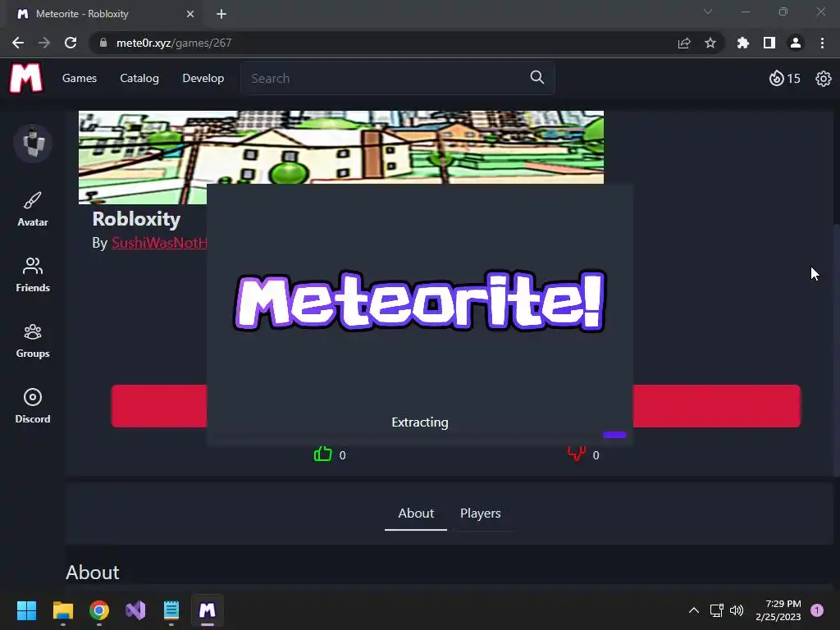Open the Avatar editor from sidebar

coord(33,209)
